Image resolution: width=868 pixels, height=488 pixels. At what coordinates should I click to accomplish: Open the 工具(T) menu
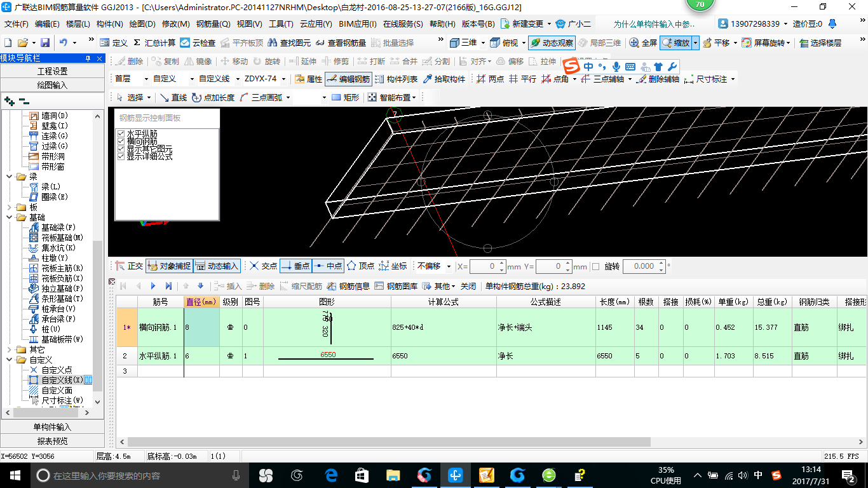coord(281,24)
